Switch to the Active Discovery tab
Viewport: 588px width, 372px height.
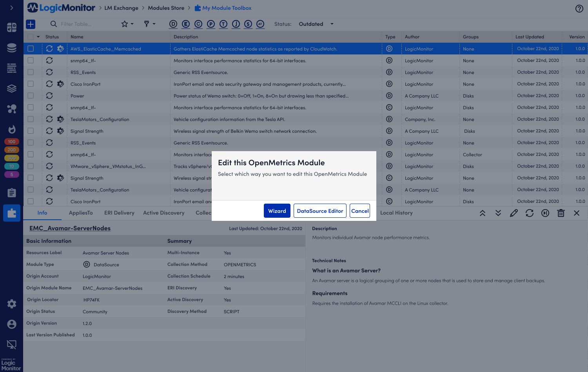[163, 213]
